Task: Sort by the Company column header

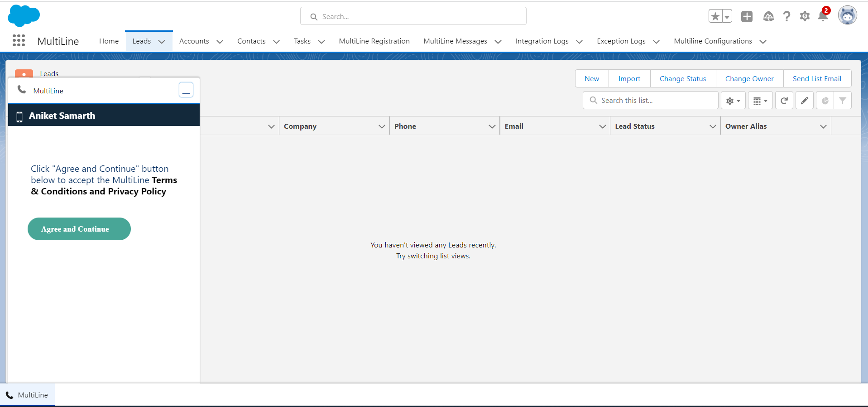Action: [300, 126]
